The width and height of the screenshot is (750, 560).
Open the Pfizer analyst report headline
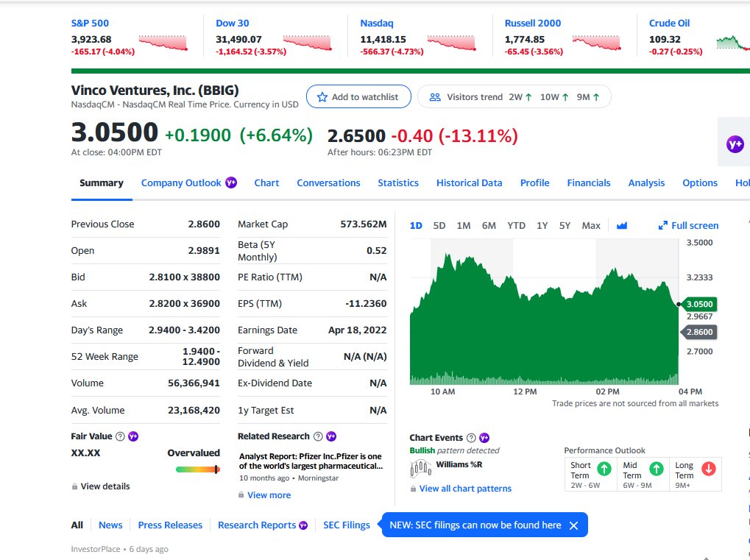(311, 461)
